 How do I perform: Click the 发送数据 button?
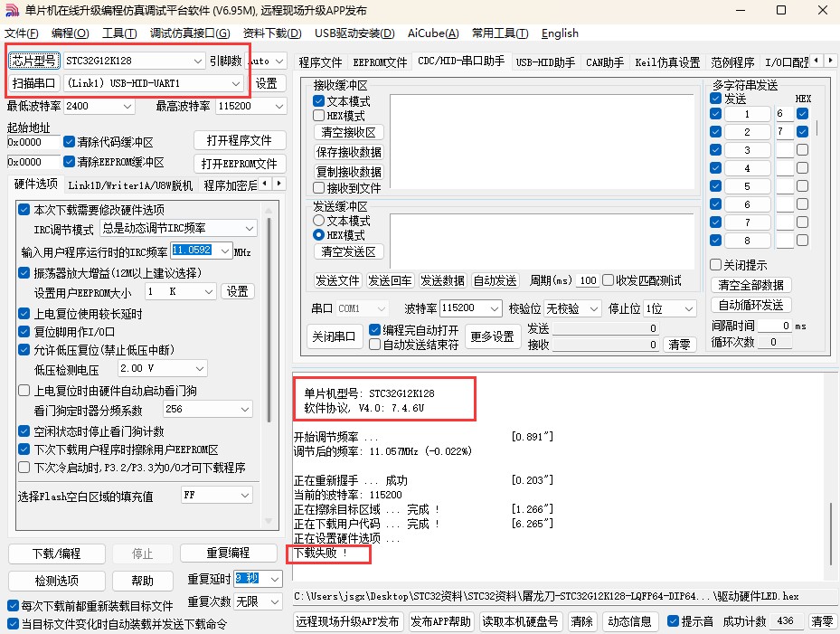[x=442, y=280]
